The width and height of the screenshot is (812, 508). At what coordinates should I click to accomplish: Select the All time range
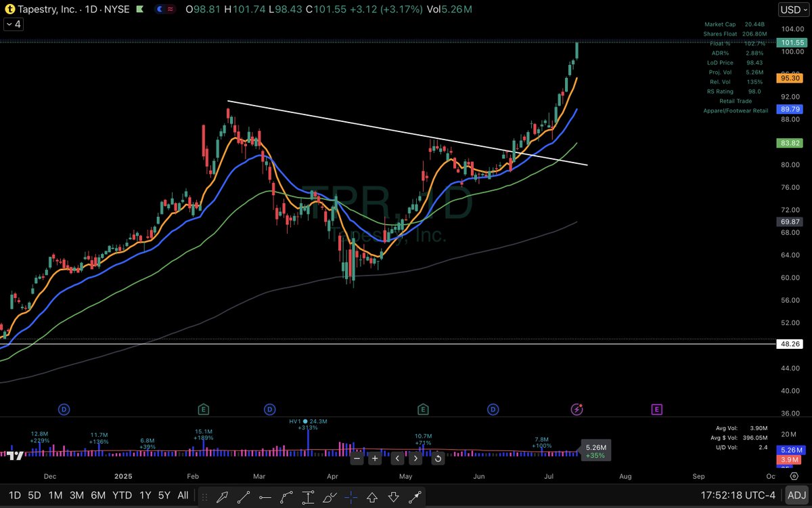[183, 495]
